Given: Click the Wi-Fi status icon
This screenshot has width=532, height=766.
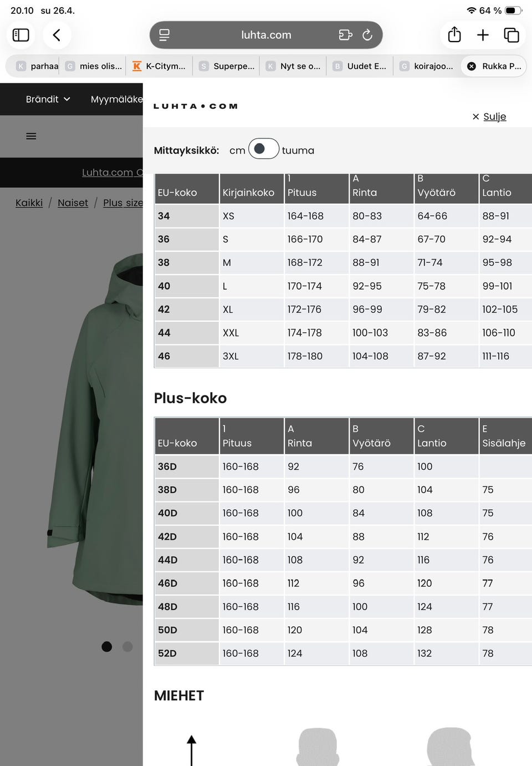Looking at the screenshot, I should 472,11.
